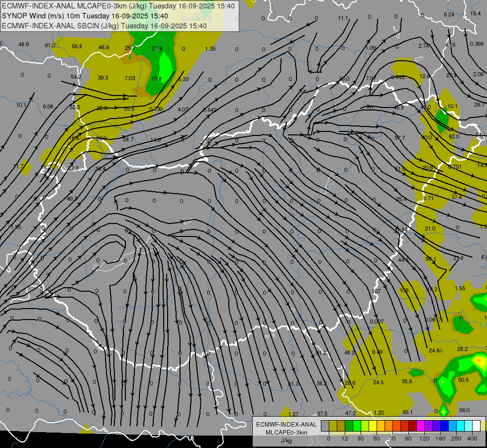This screenshot has width=487, height=448.
Task: Click the map value 28.2
Action: pyautogui.click(x=463, y=349)
